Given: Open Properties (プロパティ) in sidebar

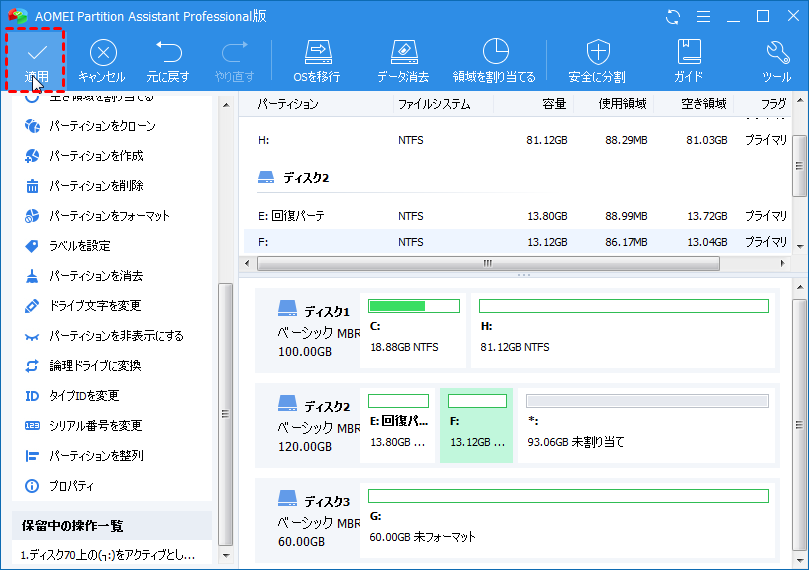Looking at the screenshot, I should (x=59, y=486).
